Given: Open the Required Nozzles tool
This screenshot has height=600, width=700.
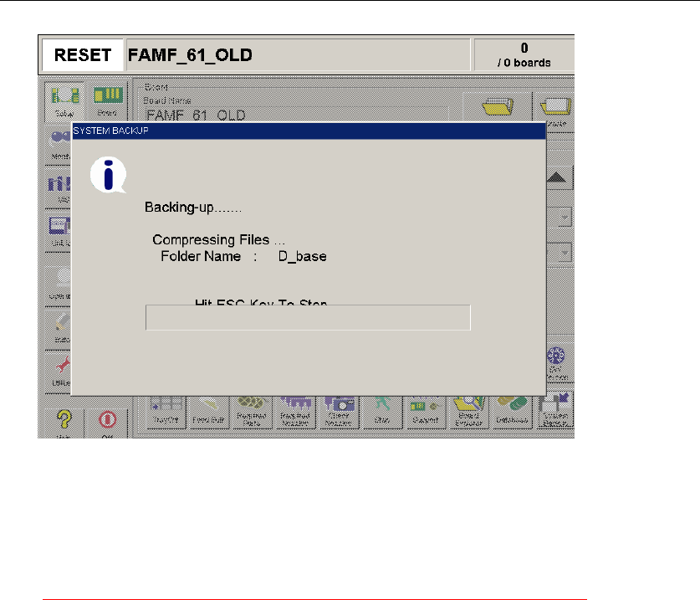Looking at the screenshot, I should coord(294,411).
